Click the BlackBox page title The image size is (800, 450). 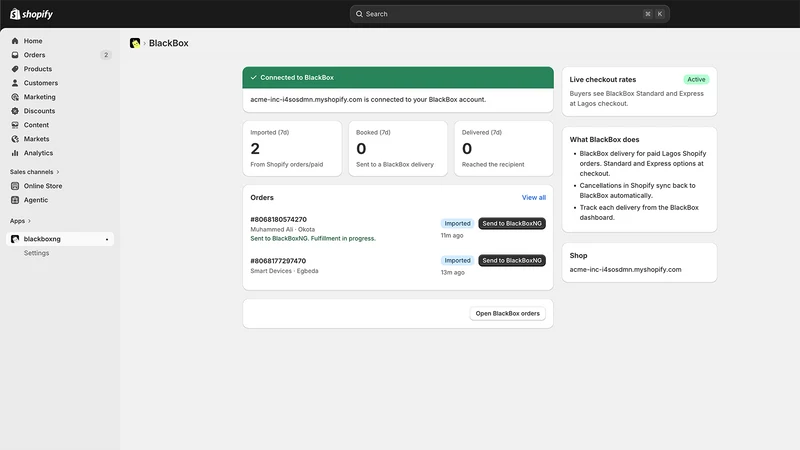tap(168, 43)
